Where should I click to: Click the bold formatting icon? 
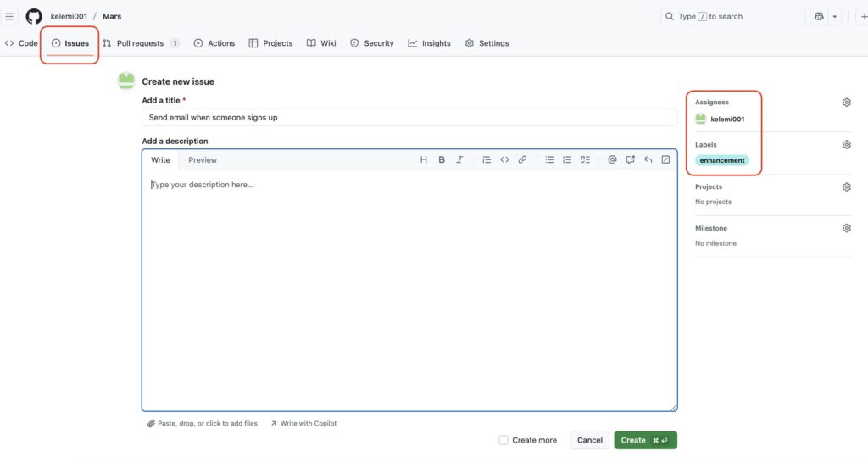442,159
